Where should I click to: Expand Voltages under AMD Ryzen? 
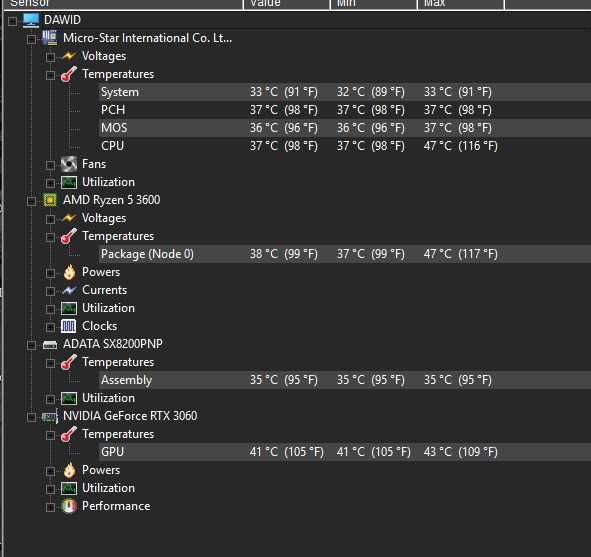(x=50, y=219)
